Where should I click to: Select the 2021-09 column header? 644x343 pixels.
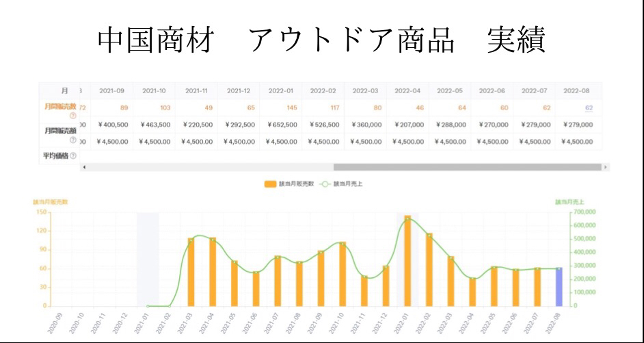(x=111, y=90)
